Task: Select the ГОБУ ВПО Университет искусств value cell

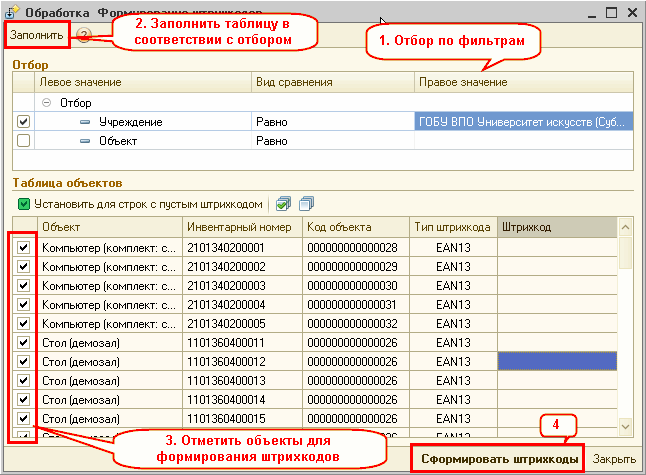Action: (x=524, y=122)
